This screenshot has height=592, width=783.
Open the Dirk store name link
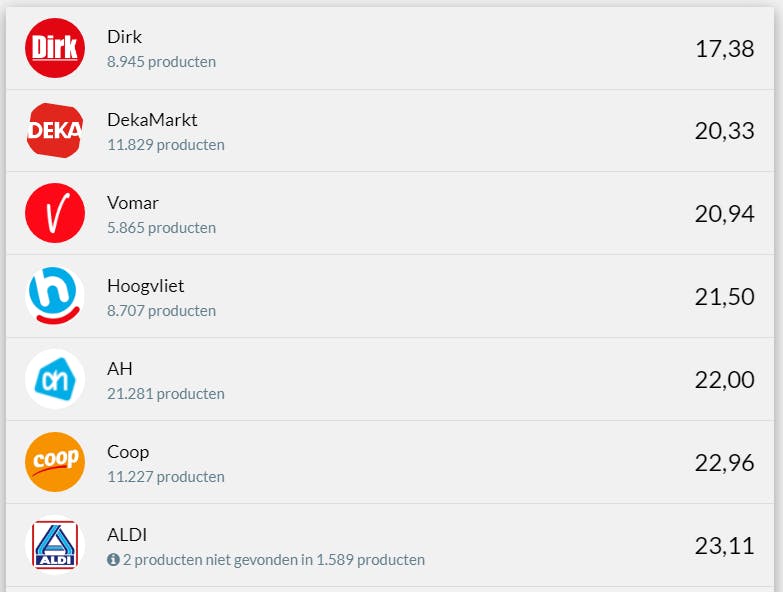[x=124, y=37]
